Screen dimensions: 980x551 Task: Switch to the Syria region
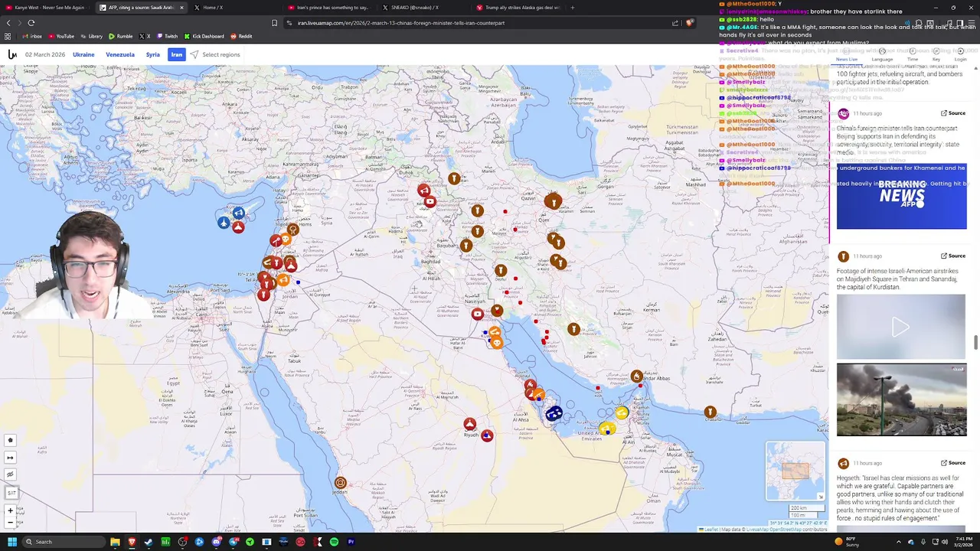[x=153, y=54]
